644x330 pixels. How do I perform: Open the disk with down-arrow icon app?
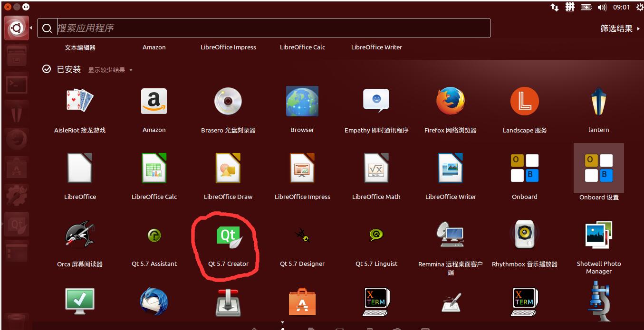tap(228, 302)
